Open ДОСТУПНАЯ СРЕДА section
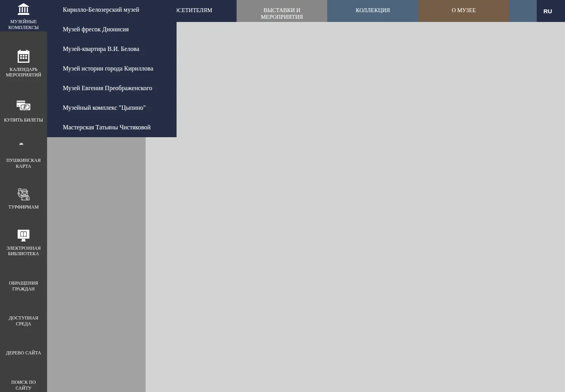The width and height of the screenshot is (565, 392). tap(24, 321)
